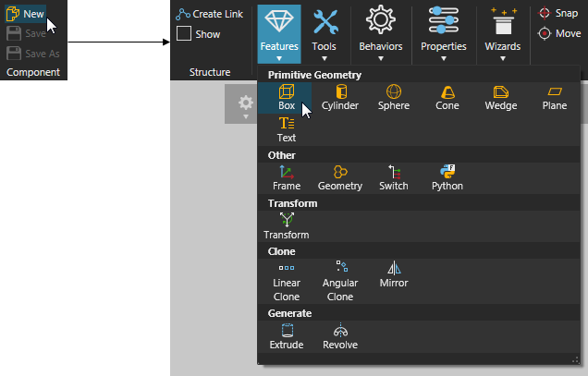Select the Mirror clone feature
588x376 pixels.
394,274
